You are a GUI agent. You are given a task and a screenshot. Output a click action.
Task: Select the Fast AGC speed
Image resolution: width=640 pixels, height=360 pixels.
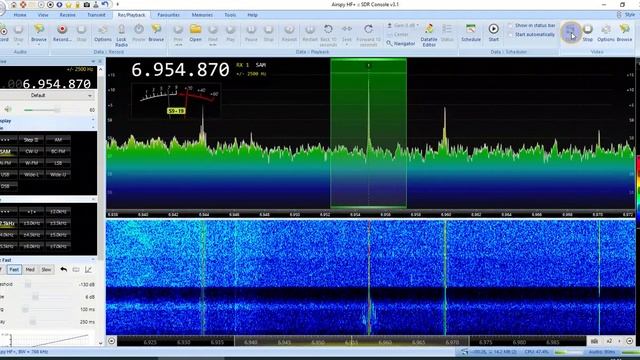[x=14, y=270]
